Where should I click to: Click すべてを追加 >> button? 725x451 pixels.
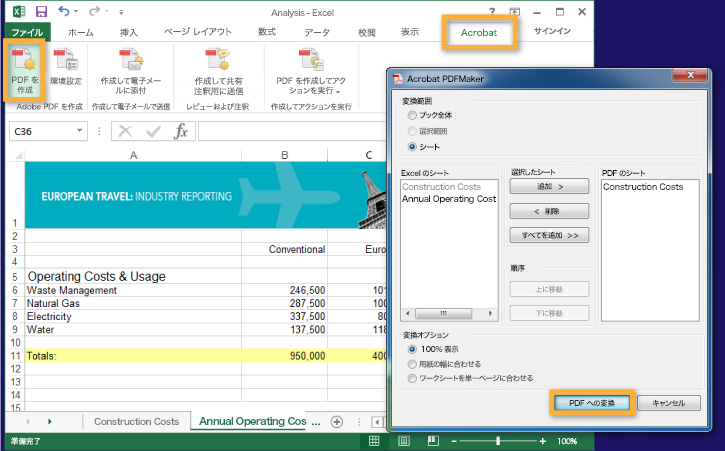[549, 235]
